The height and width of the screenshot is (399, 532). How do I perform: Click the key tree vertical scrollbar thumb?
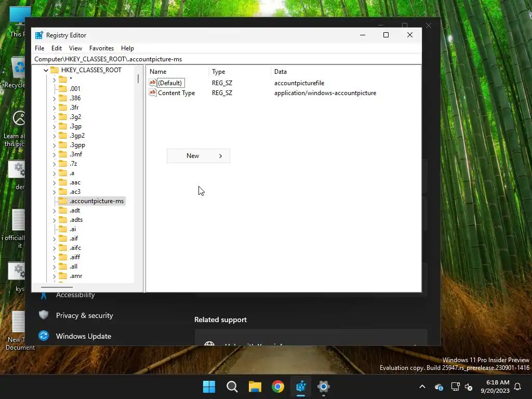pos(138,79)
